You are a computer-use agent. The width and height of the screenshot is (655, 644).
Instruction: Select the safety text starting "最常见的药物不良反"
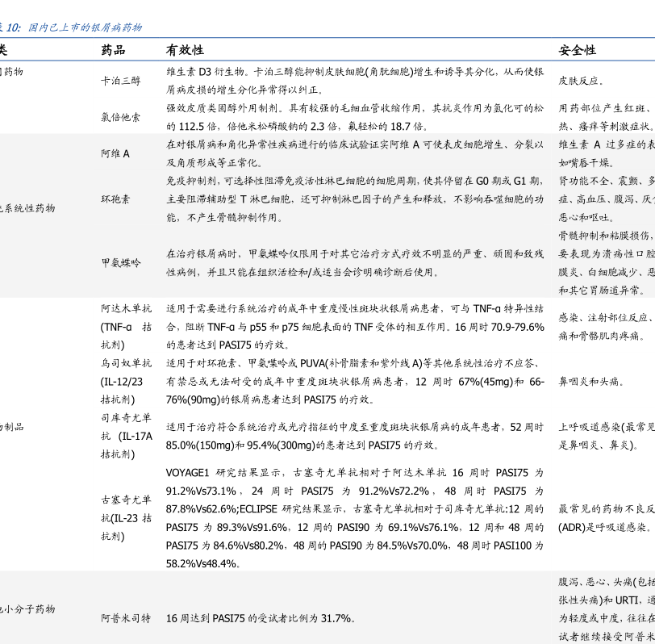click(607, 518)
